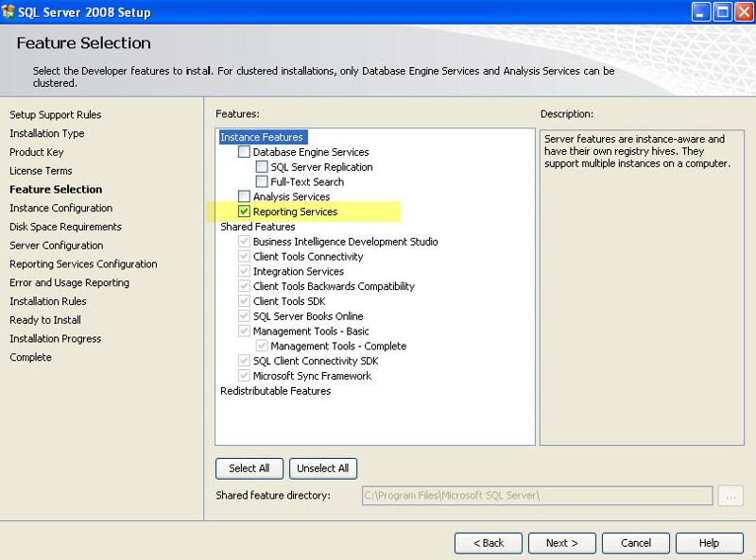Toggle Business Intelligence Development Studio checkbox
Image resolution: width=756 pixels, height=560 pixels.
tap(244, 242)
